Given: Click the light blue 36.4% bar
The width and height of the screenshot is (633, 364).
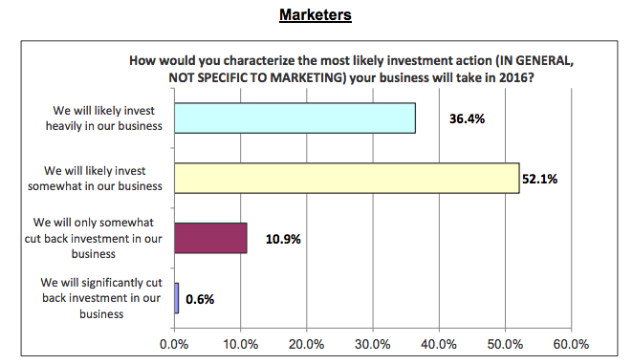Looking at the screenshot, I should (x=295, y=118).
